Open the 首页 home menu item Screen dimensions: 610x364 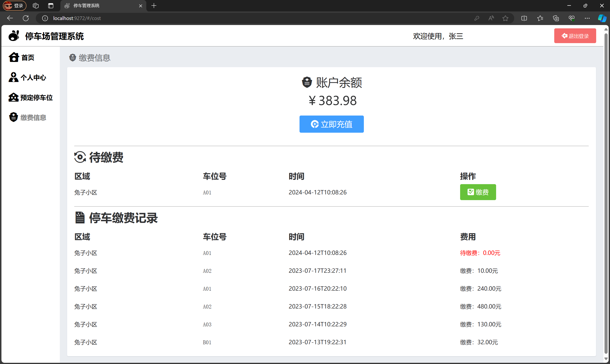pyautogui.click(x=21, y=57)
